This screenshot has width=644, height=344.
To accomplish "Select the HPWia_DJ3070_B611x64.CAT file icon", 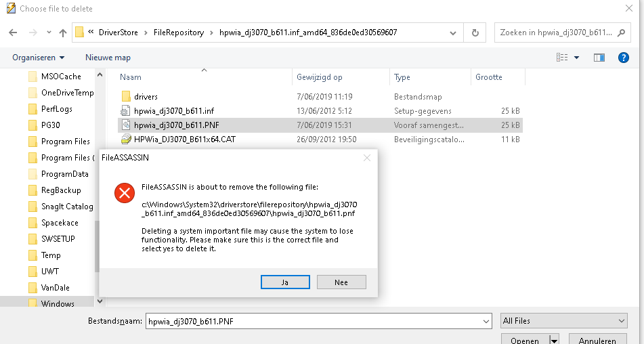I will click(126, 139).
